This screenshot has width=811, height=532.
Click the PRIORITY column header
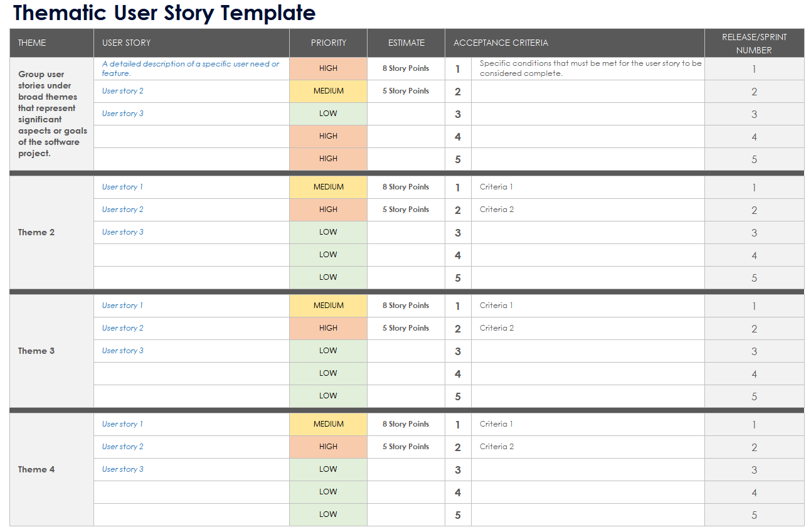[328, 43]
